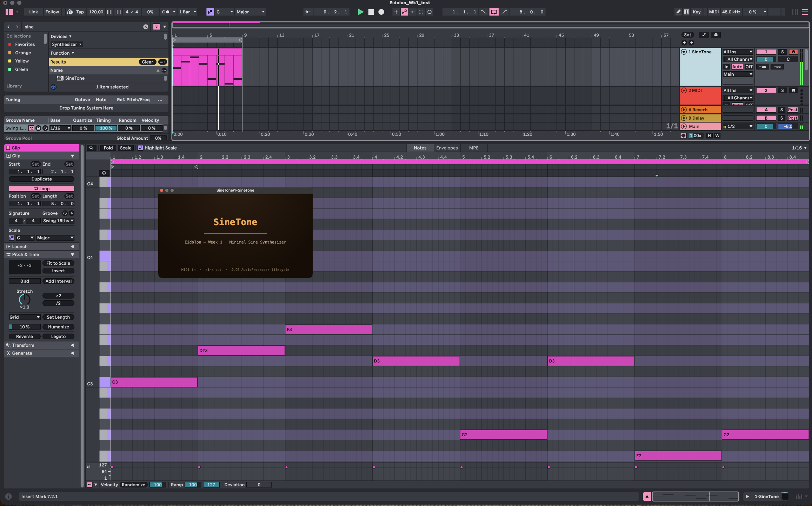Click the Invert button

58,271
